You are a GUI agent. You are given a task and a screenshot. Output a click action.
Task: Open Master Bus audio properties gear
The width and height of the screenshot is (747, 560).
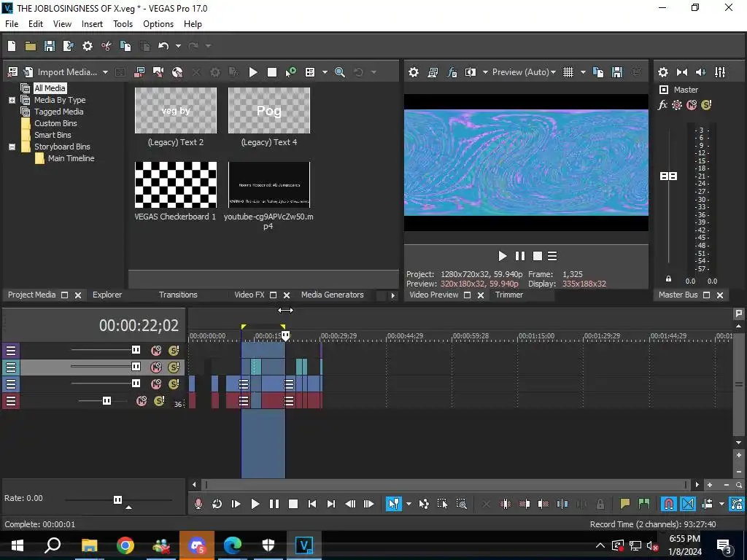(662, 72)
